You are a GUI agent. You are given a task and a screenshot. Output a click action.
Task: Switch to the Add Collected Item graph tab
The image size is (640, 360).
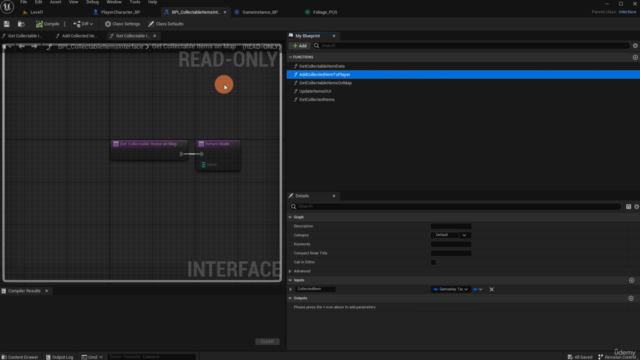pyautogui.click(x=78, y=36)
